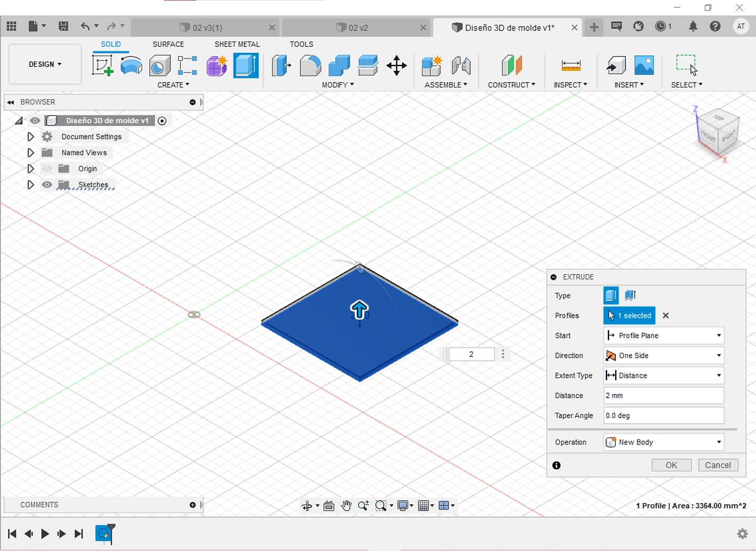Viewport: 756px width, 551px height.
Task: Switch to the TOOLS tab
Action: tap(301, 44)
